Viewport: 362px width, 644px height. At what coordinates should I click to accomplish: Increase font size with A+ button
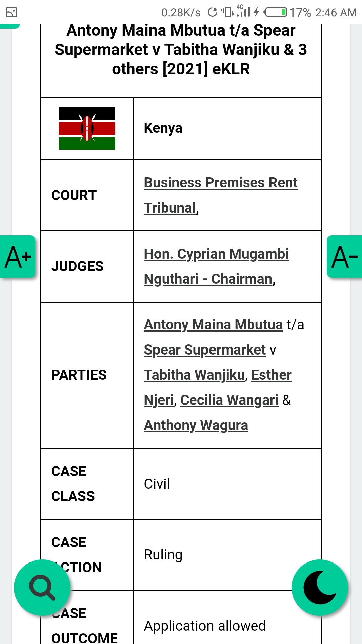click(17, 257)
